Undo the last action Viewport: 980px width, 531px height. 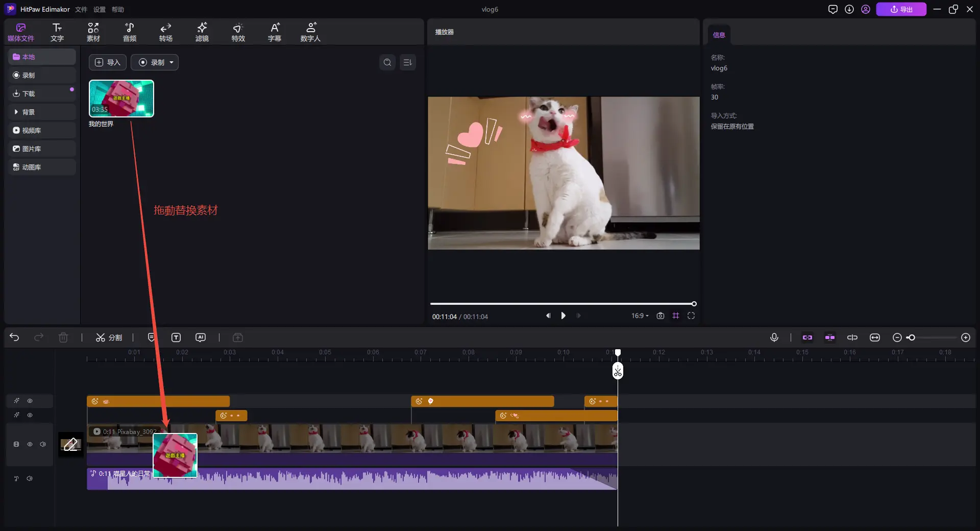14,337
